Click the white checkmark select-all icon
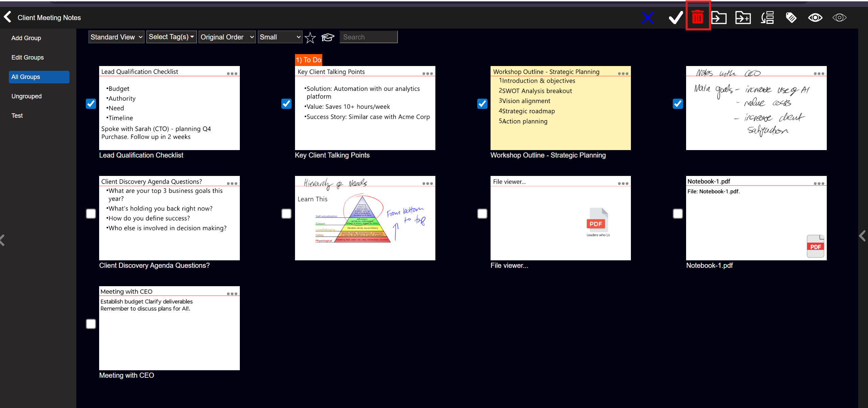 [x=675, y=18]
